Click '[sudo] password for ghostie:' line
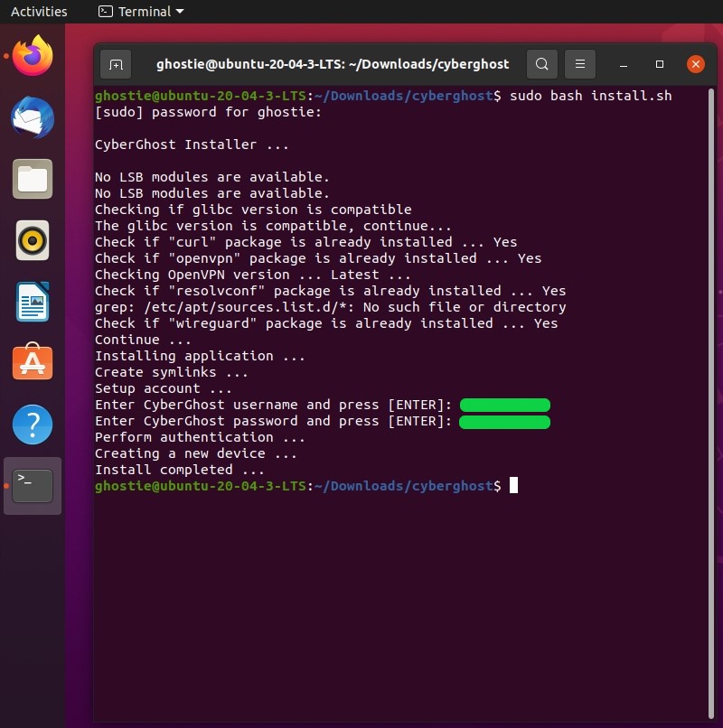This screenshot has width=723, height=728. 208,112
